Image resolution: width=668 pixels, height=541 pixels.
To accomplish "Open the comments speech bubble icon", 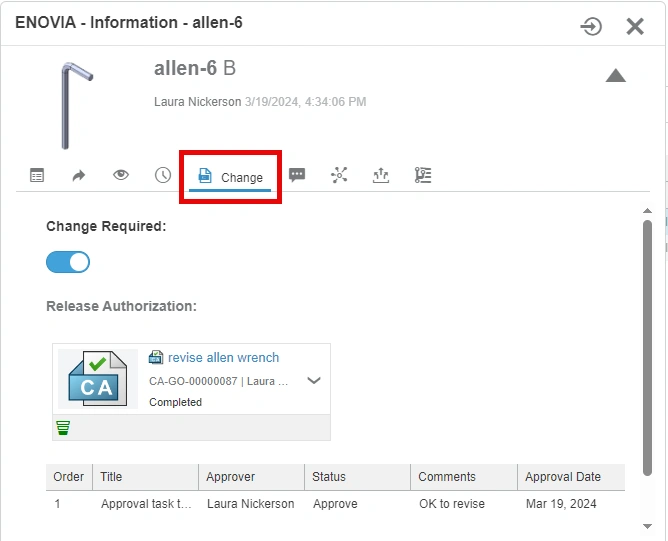I will (297, 175).
